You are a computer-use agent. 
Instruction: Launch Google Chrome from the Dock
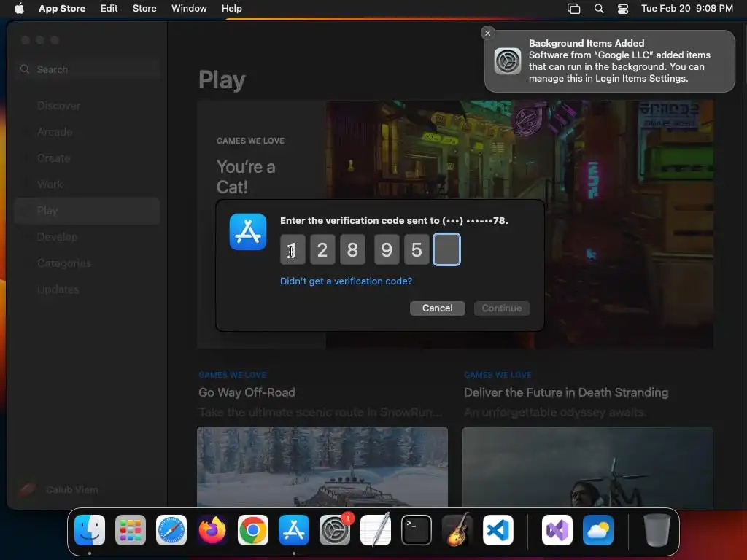pos(253,530)
